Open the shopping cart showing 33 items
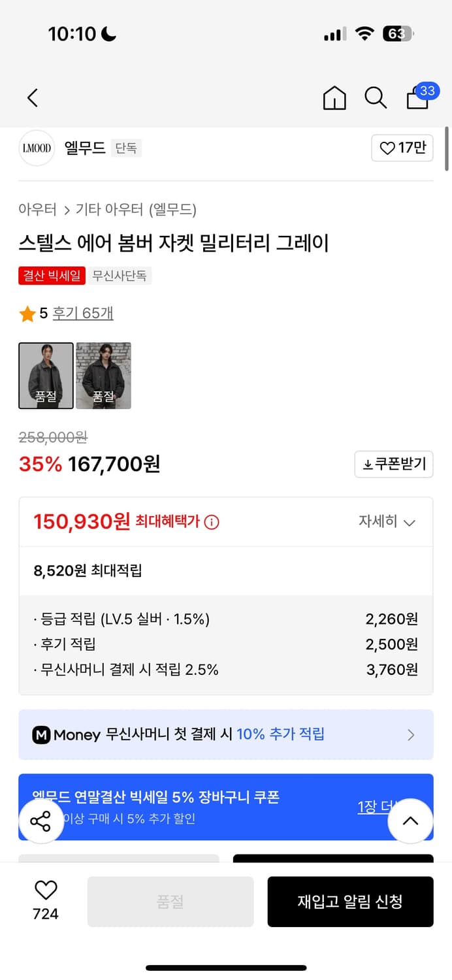The width and height of the screenshot is (452, 980). 417,98
